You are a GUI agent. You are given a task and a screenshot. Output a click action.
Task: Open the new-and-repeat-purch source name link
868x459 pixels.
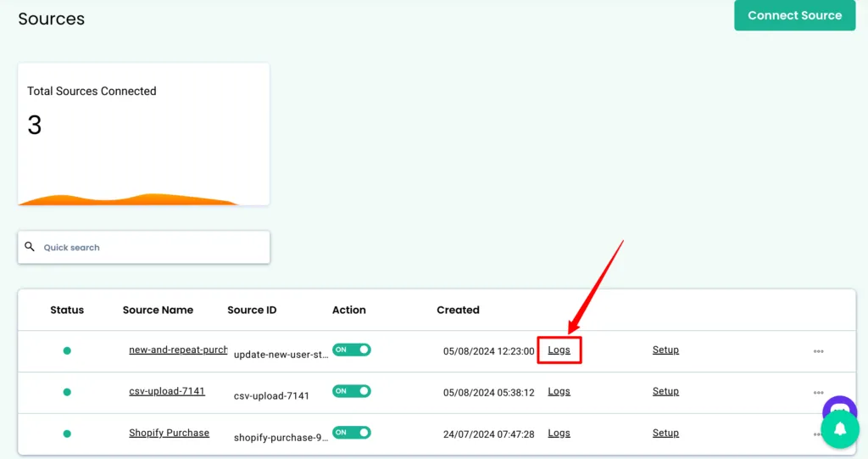[x=178, y=350]
